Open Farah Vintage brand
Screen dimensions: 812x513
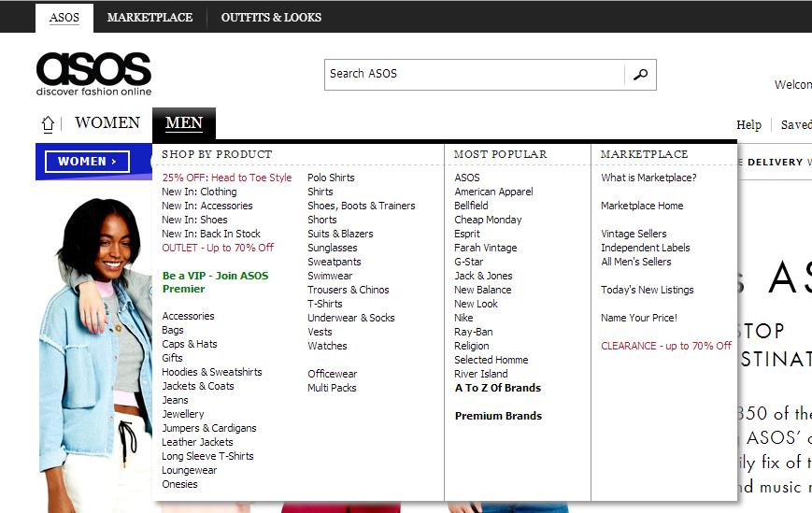tap(486, 248)
